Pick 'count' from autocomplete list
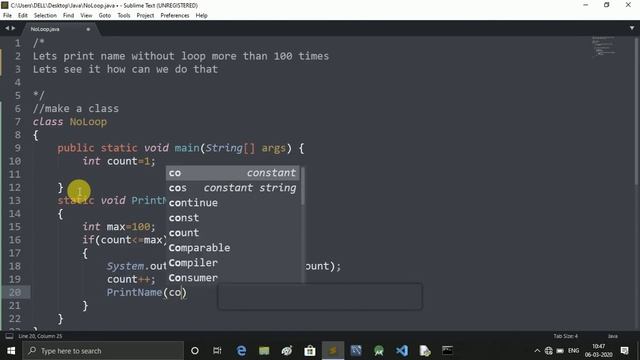This screenshot has width=640, height=360. point(233,233)
